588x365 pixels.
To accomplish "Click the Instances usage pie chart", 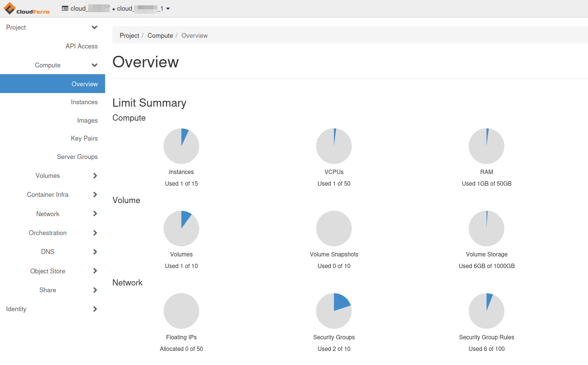I will (x=181, y=146).
